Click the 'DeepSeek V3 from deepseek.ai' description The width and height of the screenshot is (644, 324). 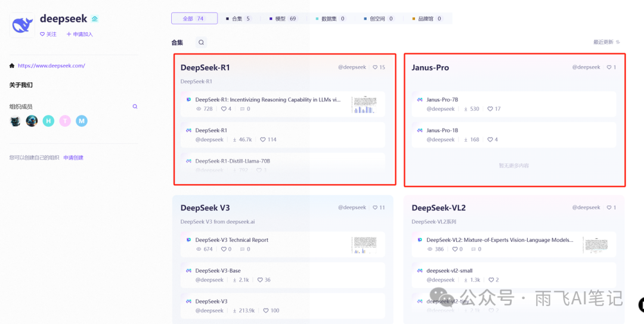pos(218,222)
